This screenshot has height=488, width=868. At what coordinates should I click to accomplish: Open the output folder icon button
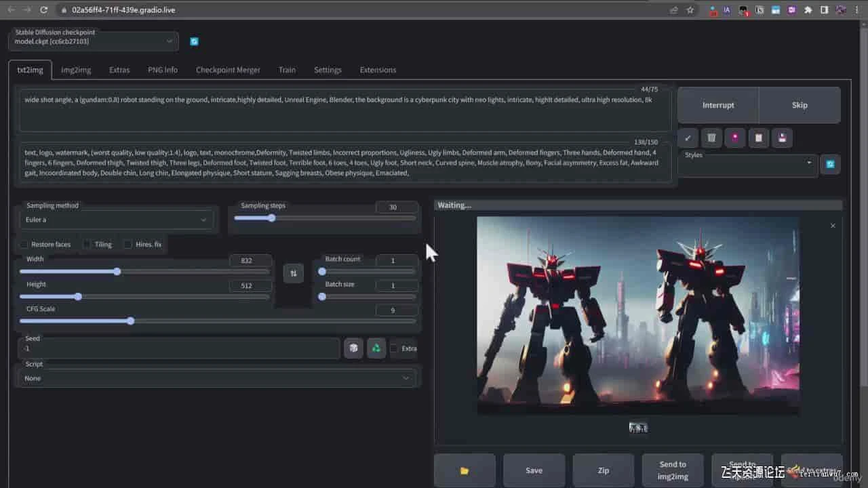pos(465,470)
